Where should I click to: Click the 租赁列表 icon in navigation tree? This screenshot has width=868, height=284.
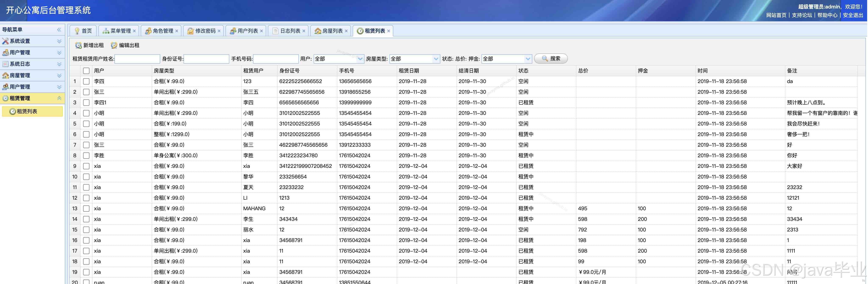(x=13, y=111)
